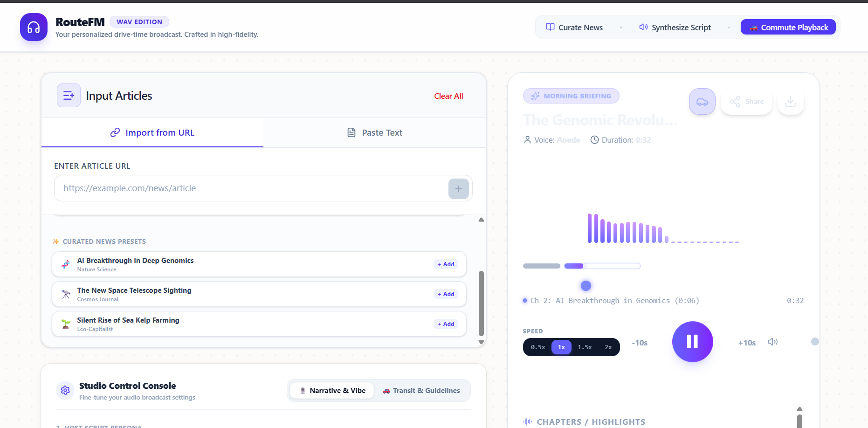This screenshot has height=428, width=868.
Task: Click the WAV EDITION badge
Action: pos(139,22)
